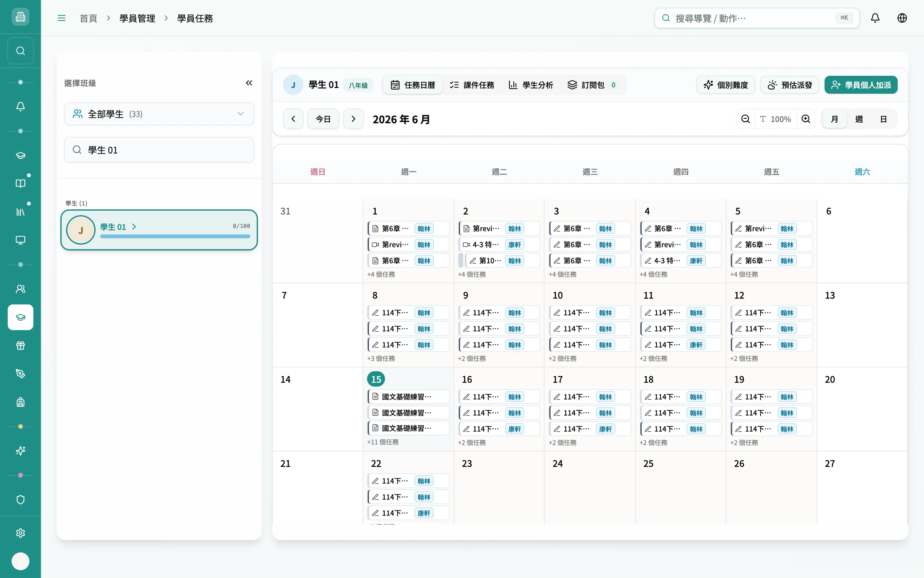The image size is (924, 578).
Task: Go to 學員管理 breadcrumb
Action: (137, 18)
